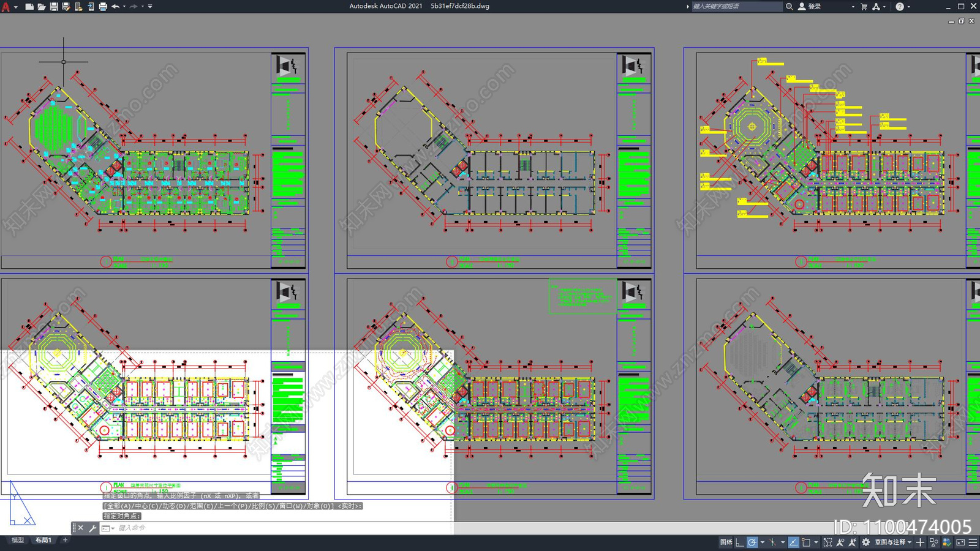Open the Help question mark icon
The width and height of the screenshot is (980, 551).
[899, 7]
